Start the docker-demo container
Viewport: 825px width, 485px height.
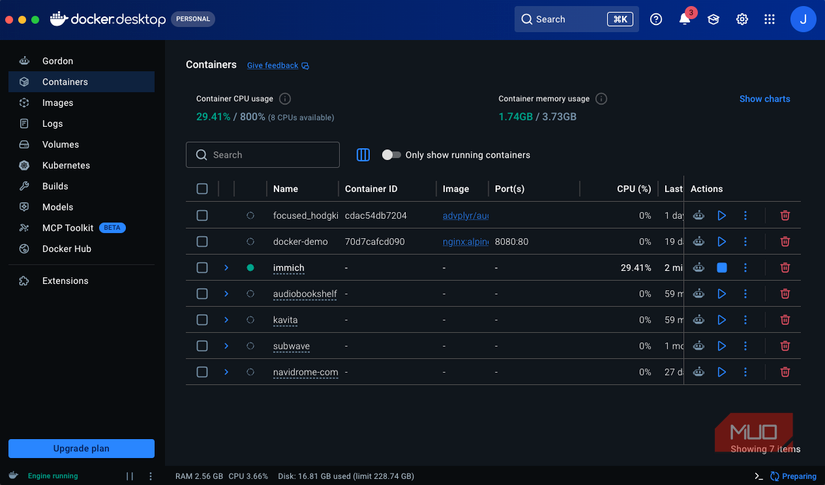(721, 241)
